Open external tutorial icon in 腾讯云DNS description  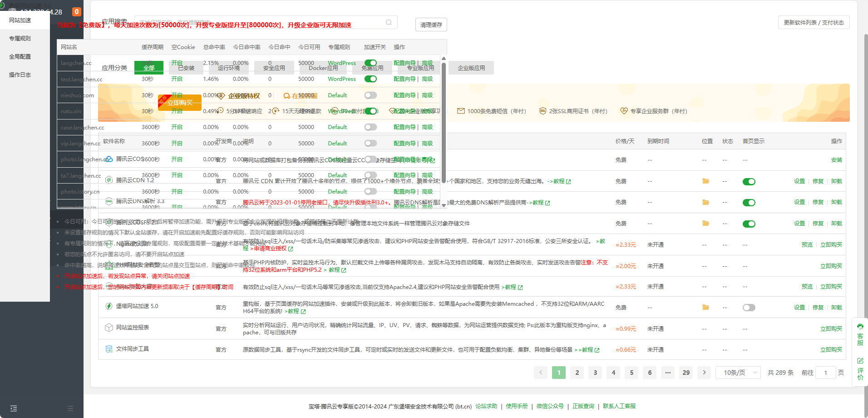point(547,203)
